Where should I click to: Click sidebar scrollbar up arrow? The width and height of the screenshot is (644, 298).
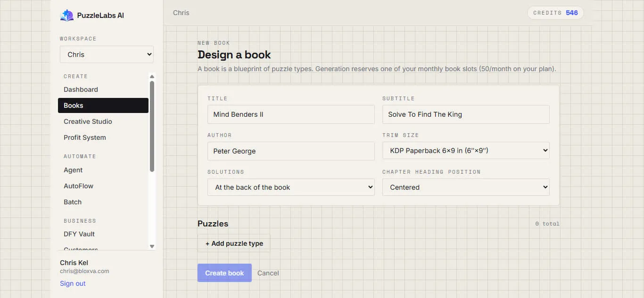click(x=152, y=76)
